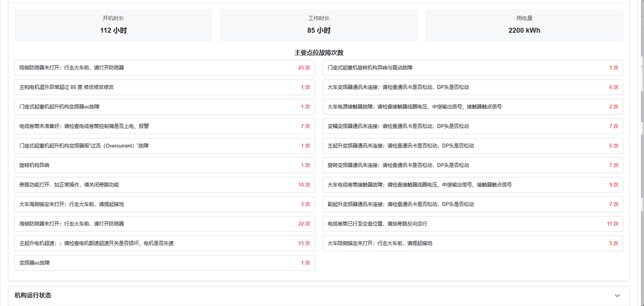
Task: Select the 用电量 label
Action: (524, 18)
